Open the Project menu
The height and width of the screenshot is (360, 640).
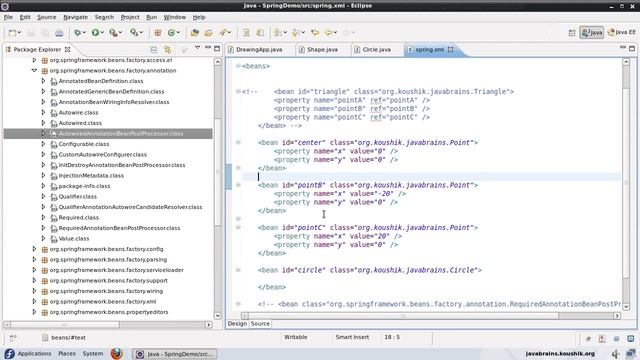130,17
